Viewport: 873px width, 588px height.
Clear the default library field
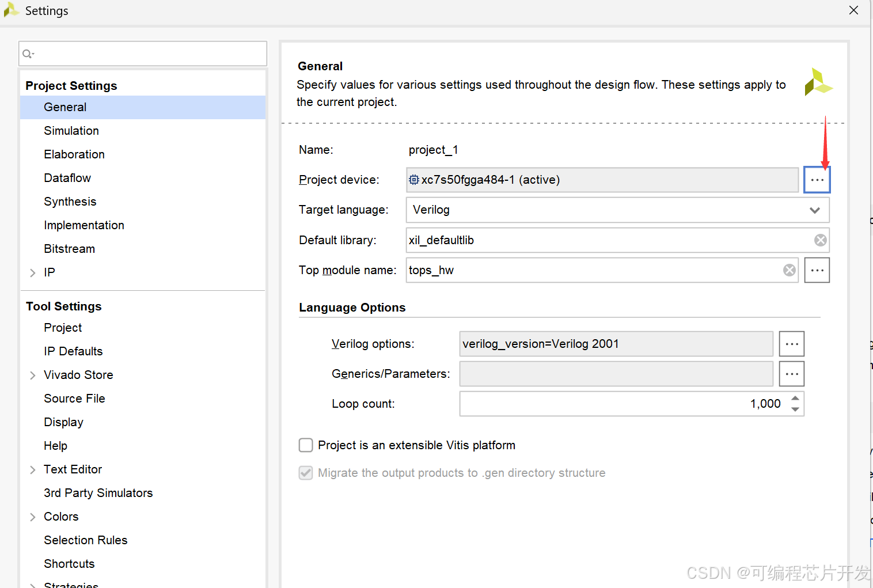coord(821,240)
